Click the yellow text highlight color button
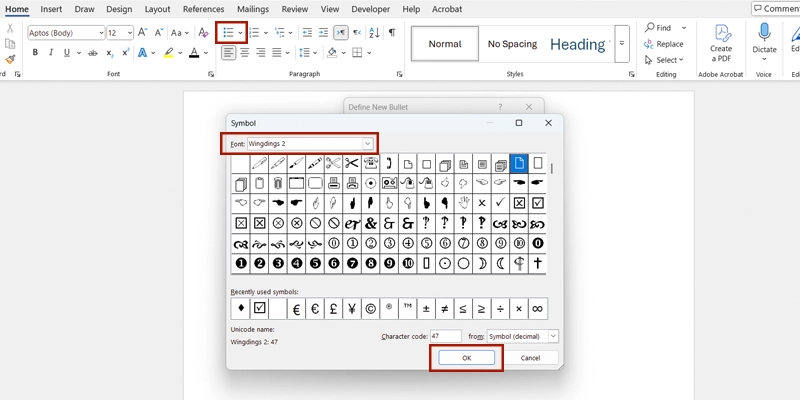Image resolution: width=800 pixels, height=400 pixels. click(168, 53)
